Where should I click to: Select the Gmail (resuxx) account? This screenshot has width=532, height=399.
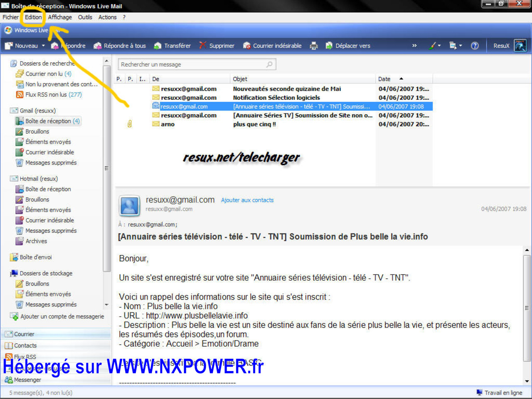tap(33, 111)
